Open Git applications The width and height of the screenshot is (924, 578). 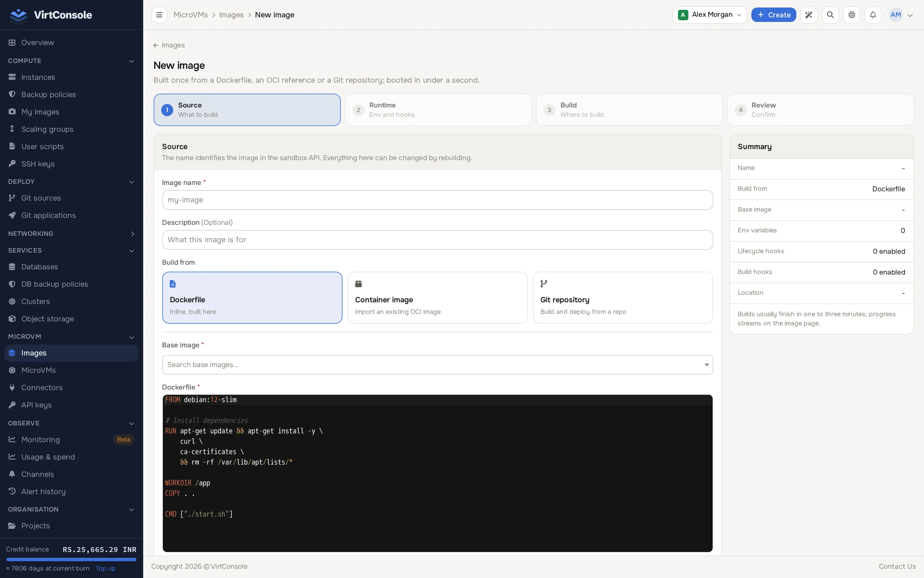click(71, 215)
